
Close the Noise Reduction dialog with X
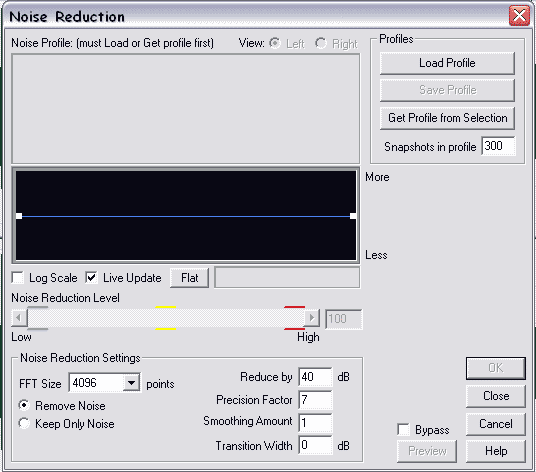pos(519,16)
